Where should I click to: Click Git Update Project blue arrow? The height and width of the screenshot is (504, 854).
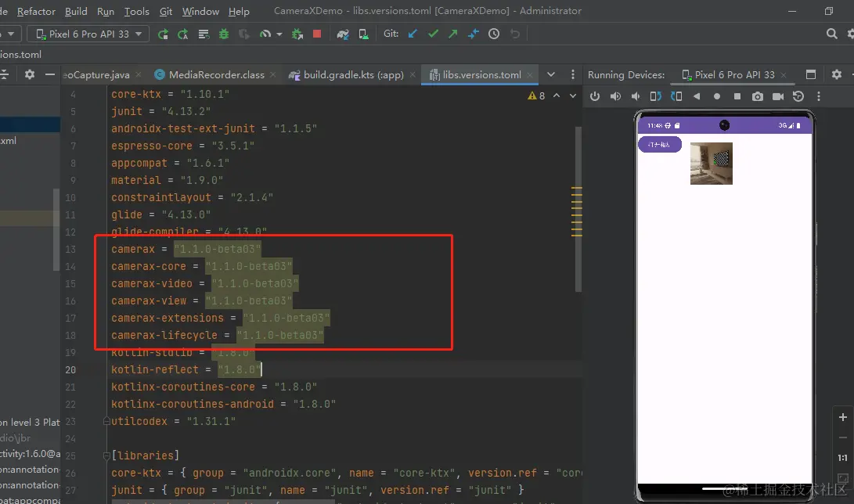pos(413,34)
